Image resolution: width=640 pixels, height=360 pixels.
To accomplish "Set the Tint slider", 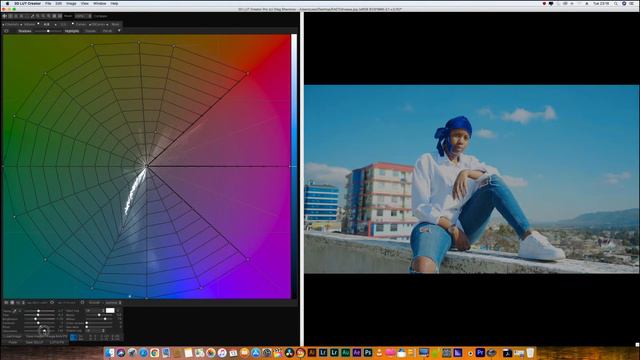I will pyautogui.click(x=39, y=315).
